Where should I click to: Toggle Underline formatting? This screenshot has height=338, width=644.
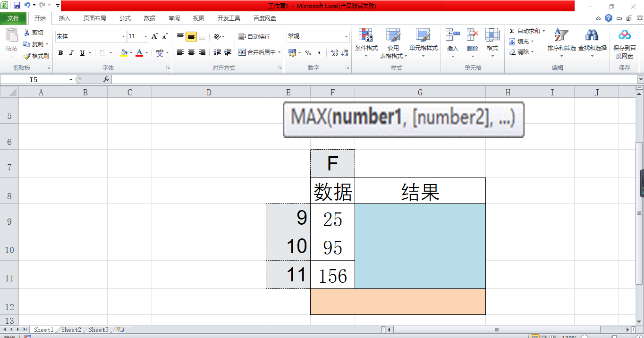click(x=83, y=53)
